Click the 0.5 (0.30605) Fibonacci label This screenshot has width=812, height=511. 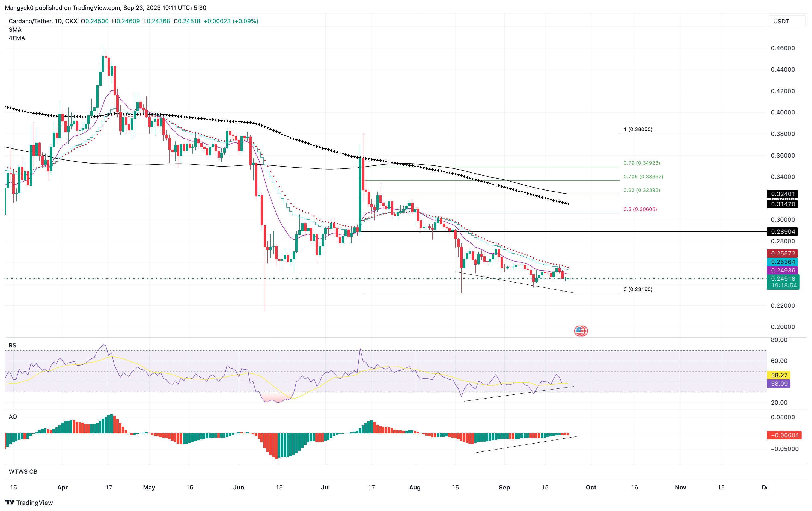640,209
